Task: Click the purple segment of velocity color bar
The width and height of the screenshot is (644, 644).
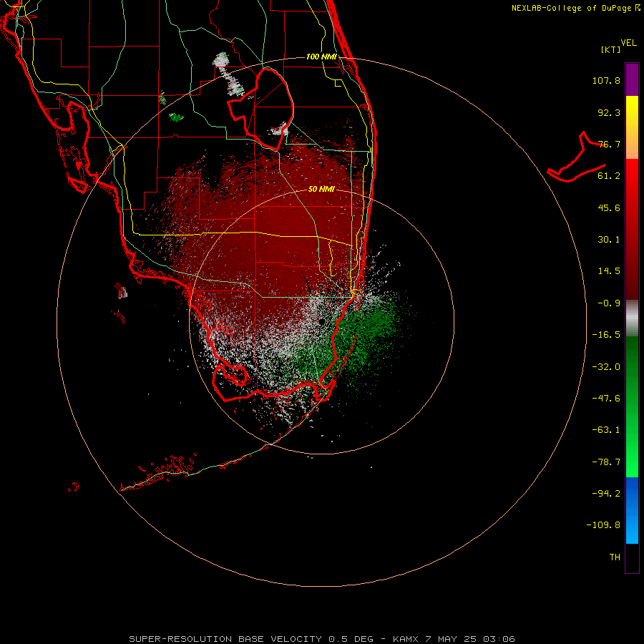Action: [632, 79]
